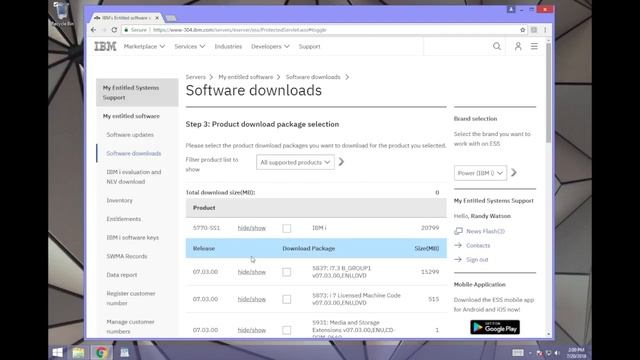
Task: Click the browser address bar URL
Action: tap(240, 30)
